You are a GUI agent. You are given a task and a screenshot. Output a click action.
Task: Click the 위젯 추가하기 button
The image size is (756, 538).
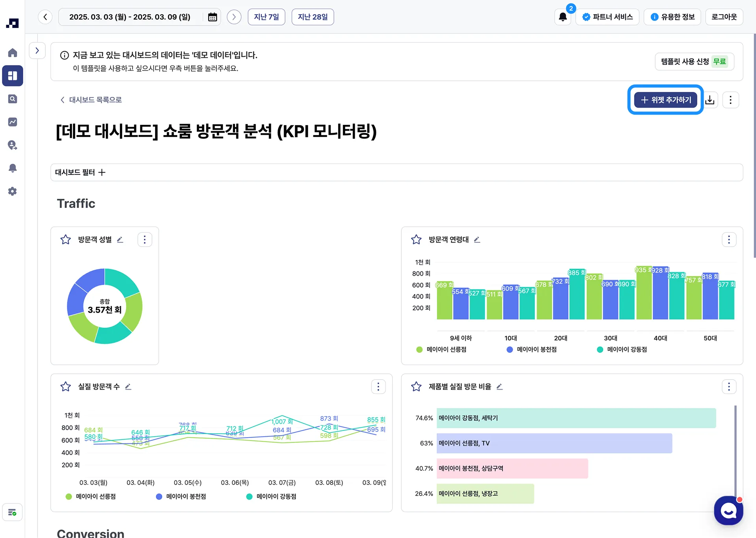coord(665,100)
